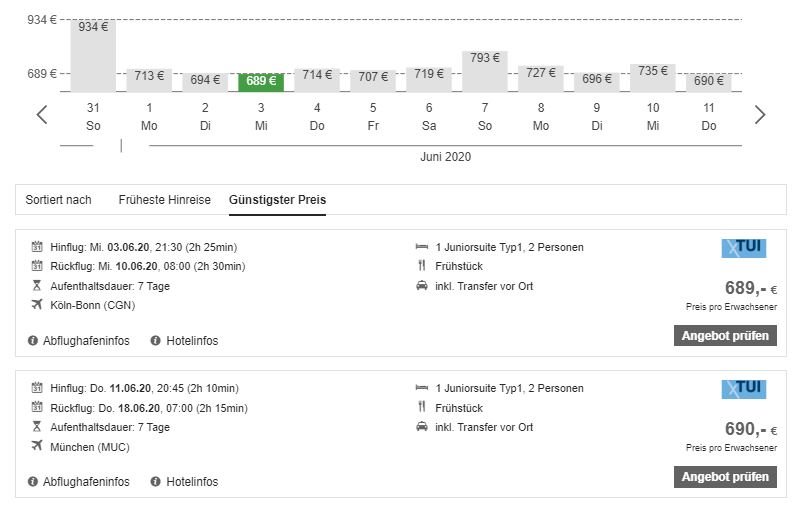Click info icon beside second offer's Abflughafeninfos

[x=33, y=482]
